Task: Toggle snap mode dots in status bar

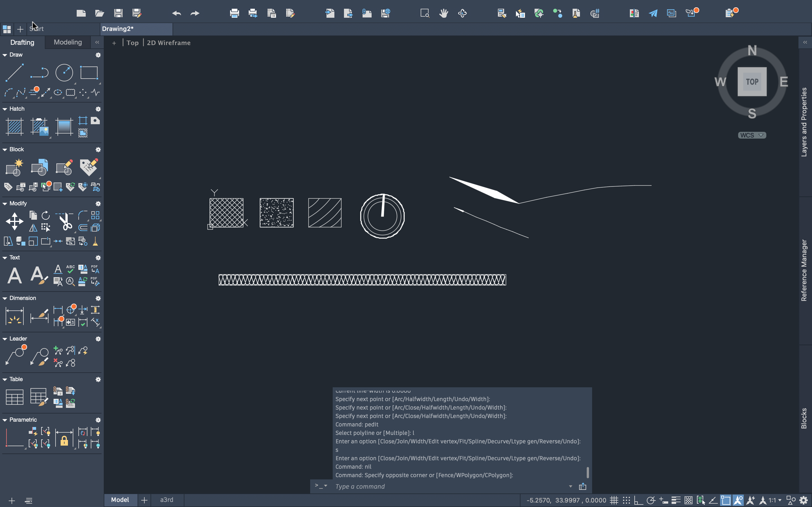Action: pyautogui.click(x=626, y=500)
